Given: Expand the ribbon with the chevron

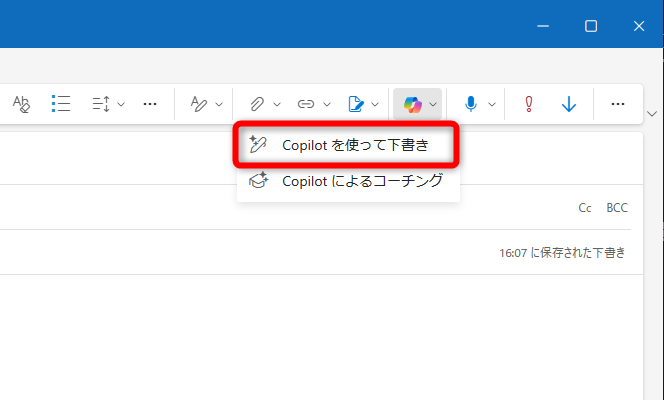Looking at the screenshot, I should coord(652,113).
